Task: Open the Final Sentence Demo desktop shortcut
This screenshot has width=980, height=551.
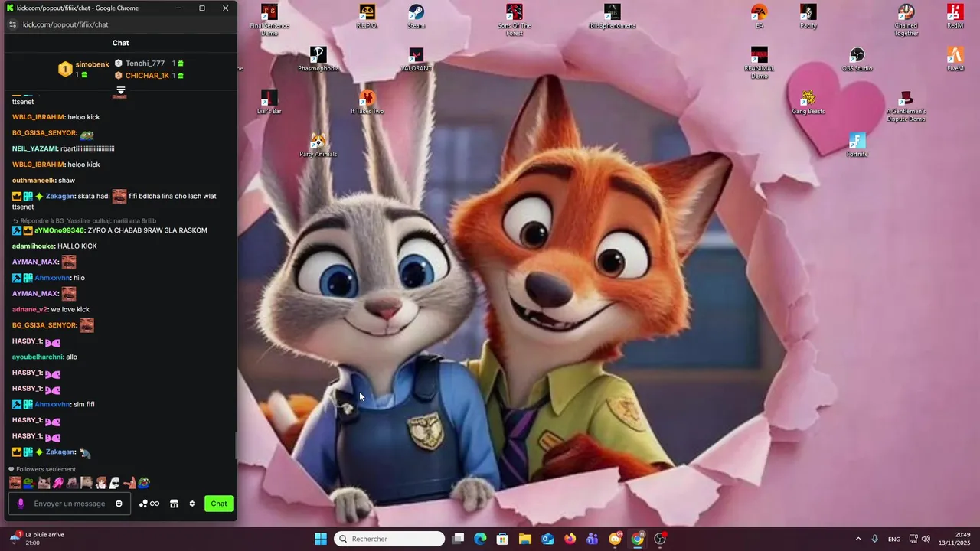Action: click(269, 20)
